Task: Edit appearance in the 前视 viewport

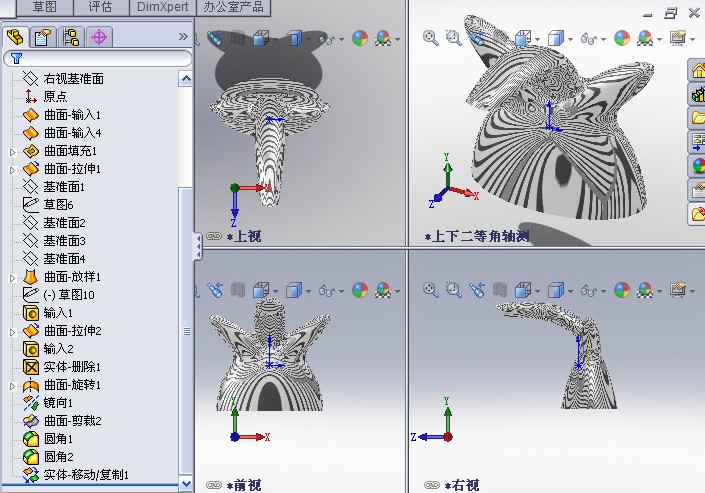Action: [360, 290]
